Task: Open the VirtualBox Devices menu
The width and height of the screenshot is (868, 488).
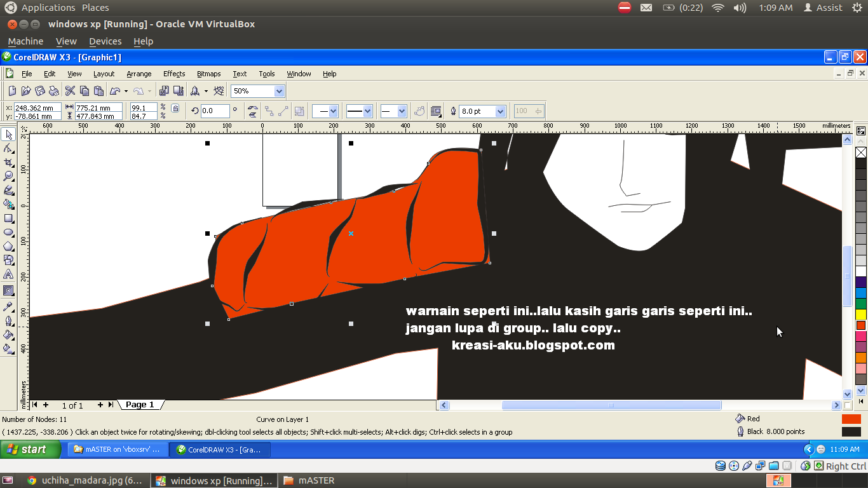Action: (105, 41)
